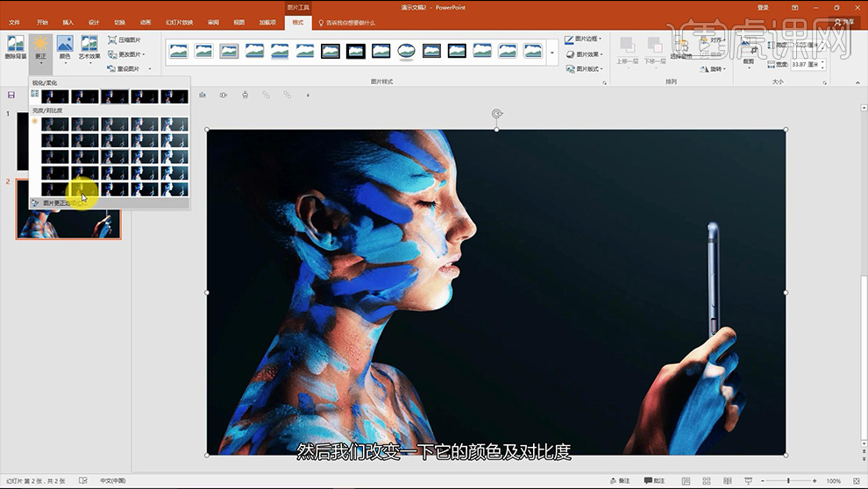The width and height of the screenshot is (868, 489).
Task: Open the 图片样式 group dialog launcher
Action: pyautogui.click(x=604, y=82)
